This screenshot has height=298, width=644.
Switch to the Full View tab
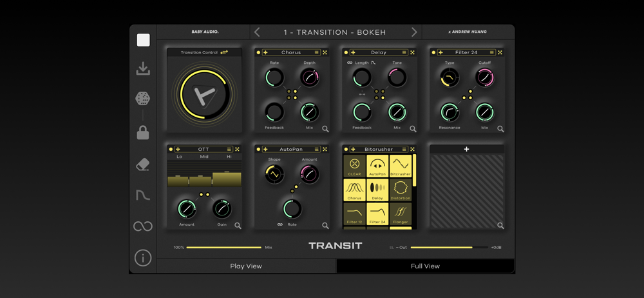point(425,266)
